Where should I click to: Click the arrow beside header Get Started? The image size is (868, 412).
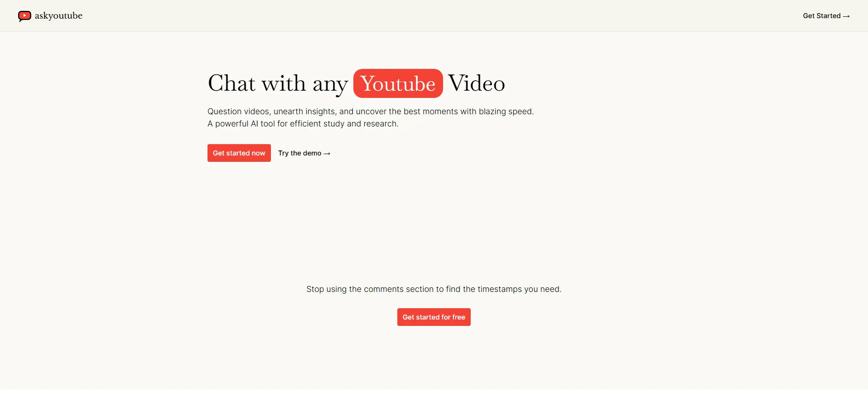pyautogui.click(x=846, y=16)
